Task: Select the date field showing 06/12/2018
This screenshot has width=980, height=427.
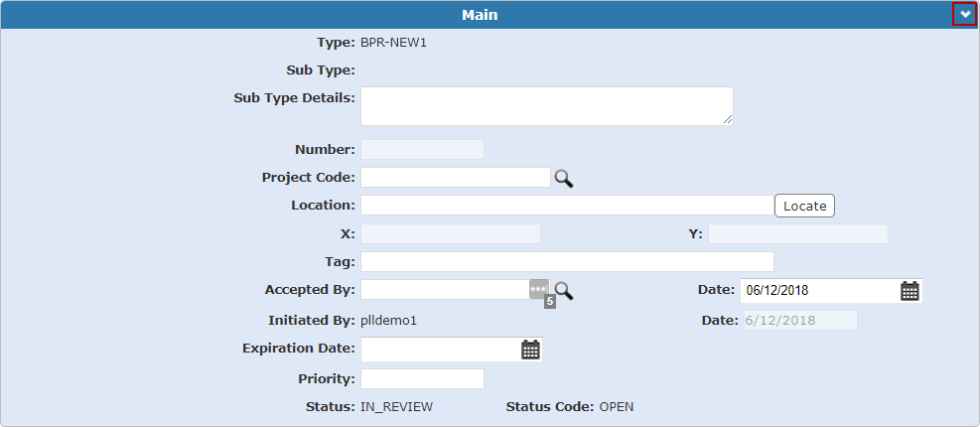Action: 817,291
